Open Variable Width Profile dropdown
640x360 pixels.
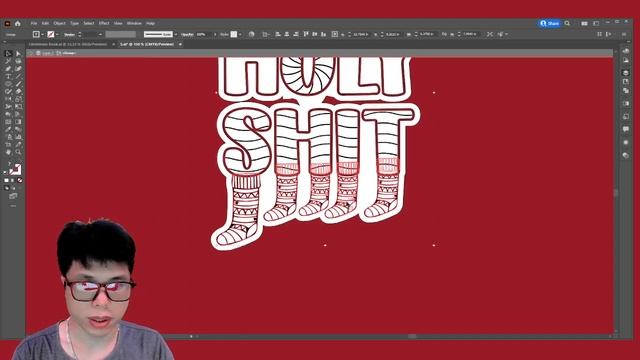(120, 34)
